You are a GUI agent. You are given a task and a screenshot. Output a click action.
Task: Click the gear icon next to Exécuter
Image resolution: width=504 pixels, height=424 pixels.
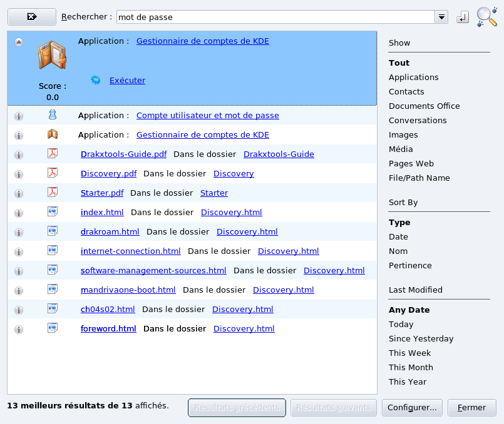(96, 80)
